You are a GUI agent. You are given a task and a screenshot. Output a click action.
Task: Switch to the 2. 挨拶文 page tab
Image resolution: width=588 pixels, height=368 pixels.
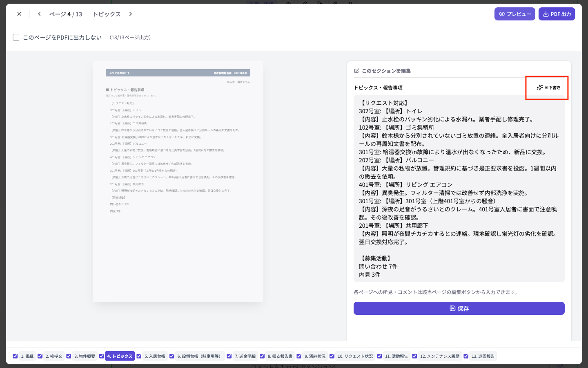pos(54,356)
